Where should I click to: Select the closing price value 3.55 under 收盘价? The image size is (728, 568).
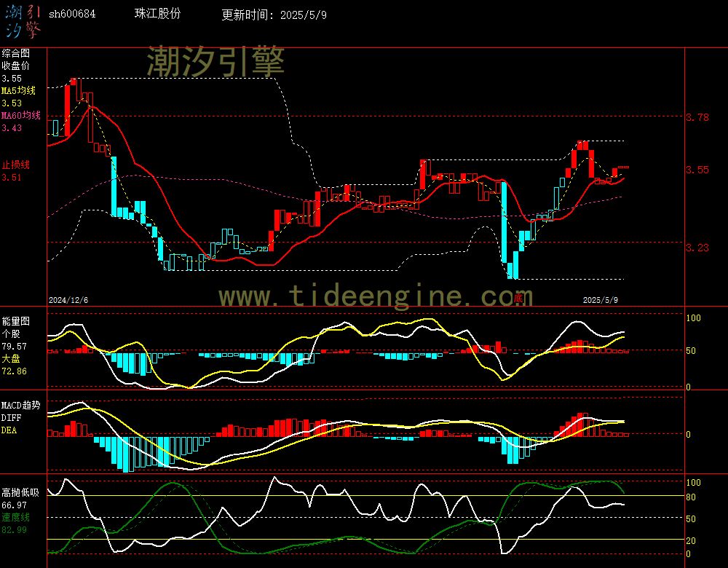[x=12, y=79]
